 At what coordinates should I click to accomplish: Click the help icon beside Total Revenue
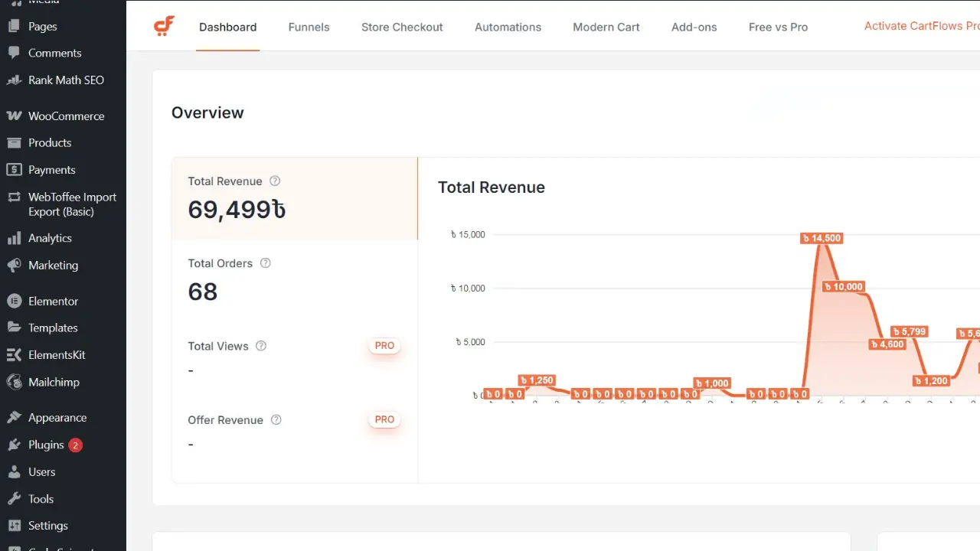tap(275, 181)
